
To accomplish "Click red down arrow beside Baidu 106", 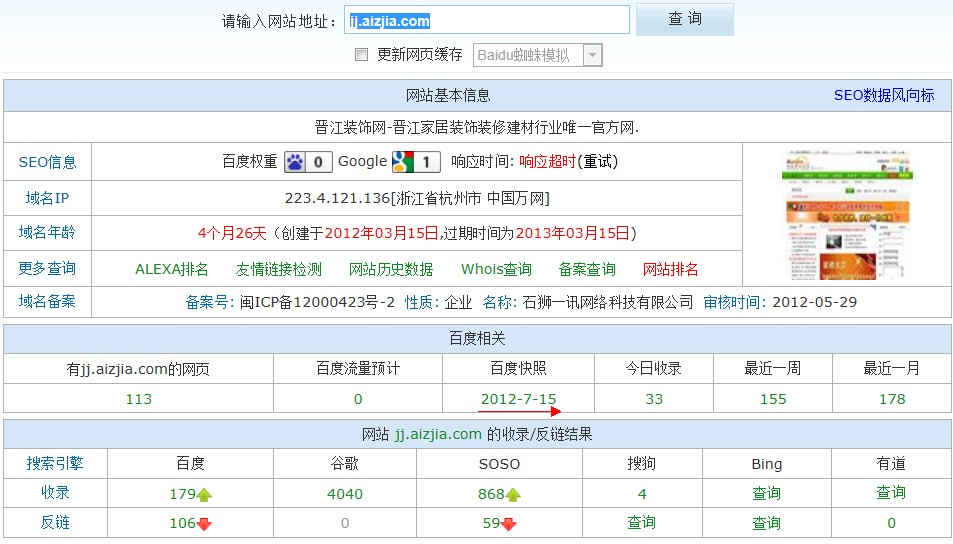I will coord(204,524).
